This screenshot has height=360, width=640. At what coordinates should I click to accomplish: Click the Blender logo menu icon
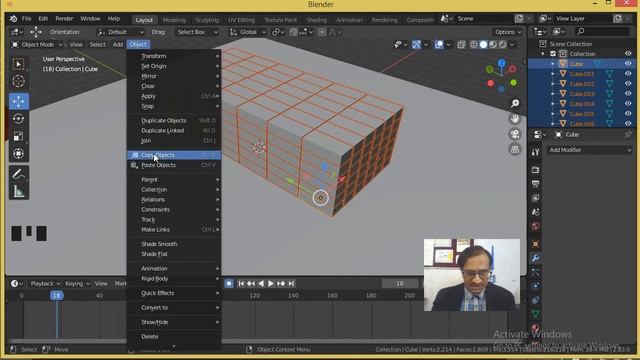(13, 19)
